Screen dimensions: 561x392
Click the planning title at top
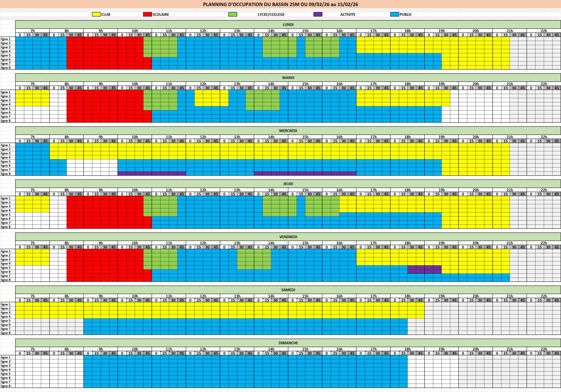click(280, 4)
